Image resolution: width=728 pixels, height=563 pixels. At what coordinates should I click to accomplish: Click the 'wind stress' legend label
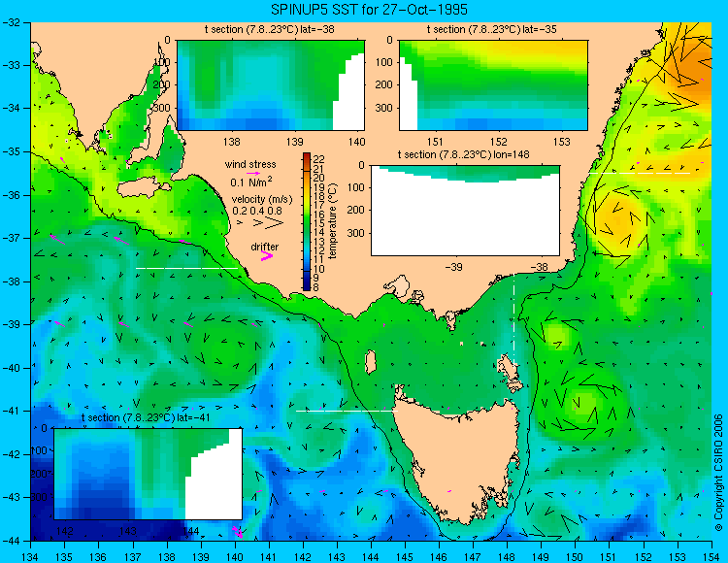tap(250, 164)
